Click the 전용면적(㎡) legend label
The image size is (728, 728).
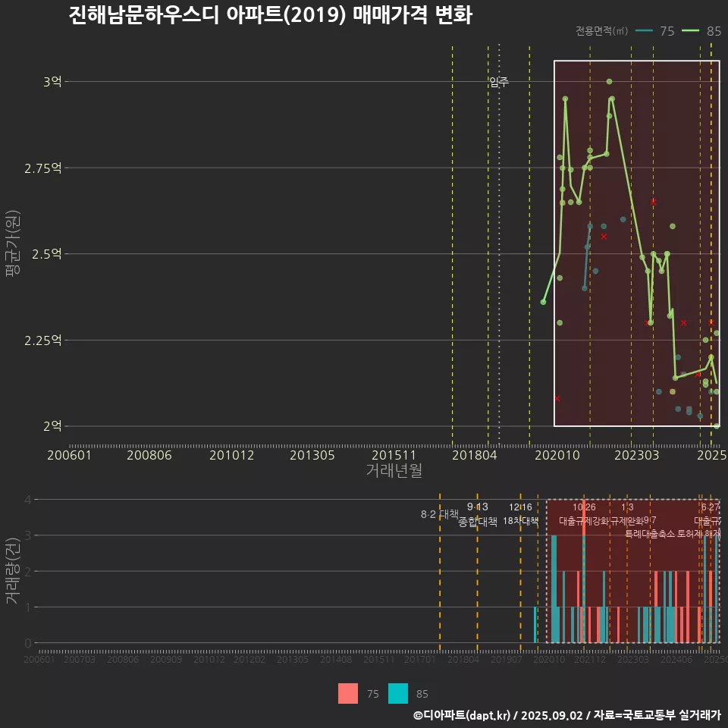[x=601, y=31]
